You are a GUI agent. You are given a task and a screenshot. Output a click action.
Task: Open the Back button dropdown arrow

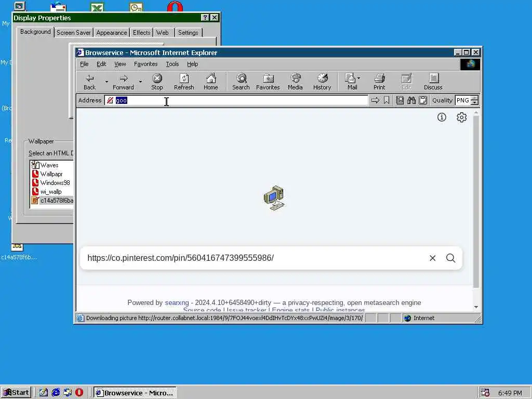point(107,82)
